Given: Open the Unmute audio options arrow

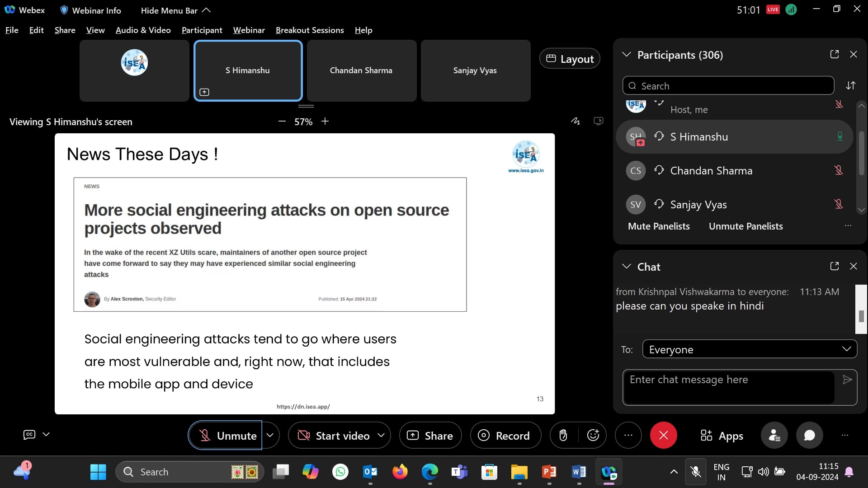Looking at the screenshot, I should tap(270, 435).
